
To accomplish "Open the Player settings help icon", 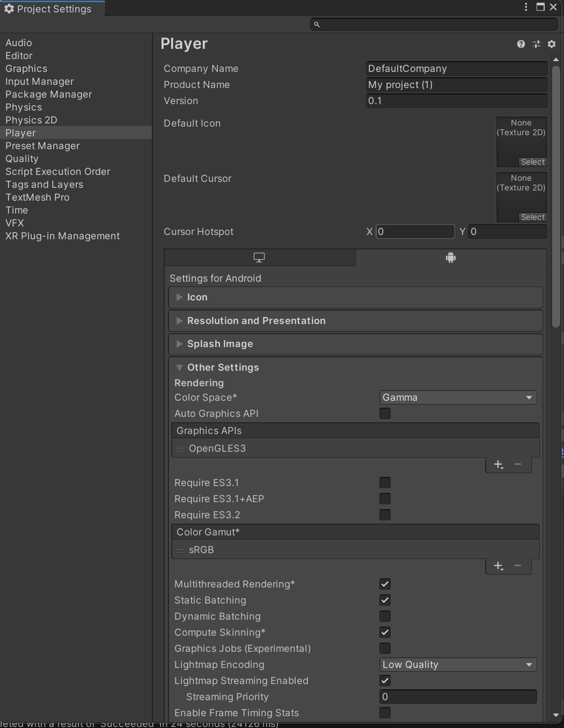I will pyautogui.click(x=521, y=44).
